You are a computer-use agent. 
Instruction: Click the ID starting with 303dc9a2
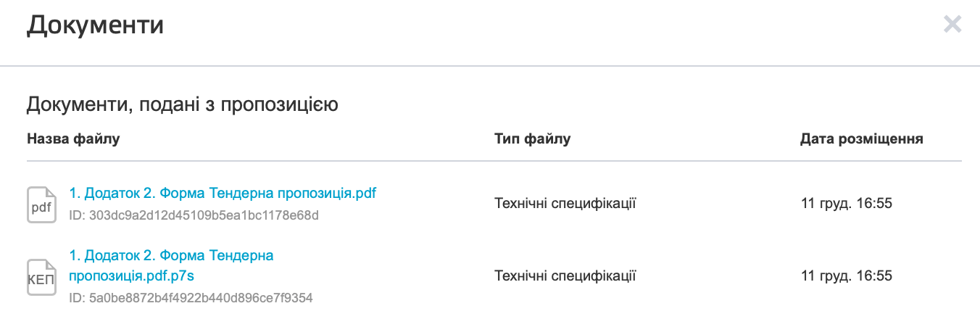(x=194, y=215)
